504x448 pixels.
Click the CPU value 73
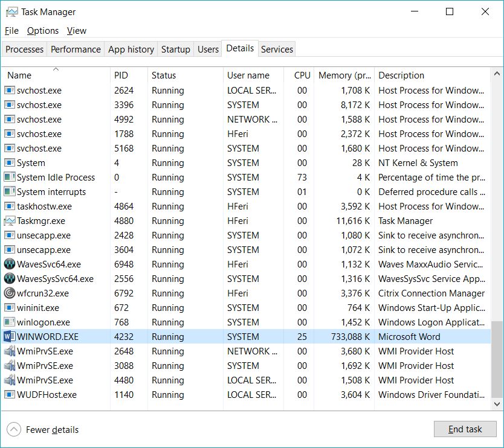click(302, 178)
